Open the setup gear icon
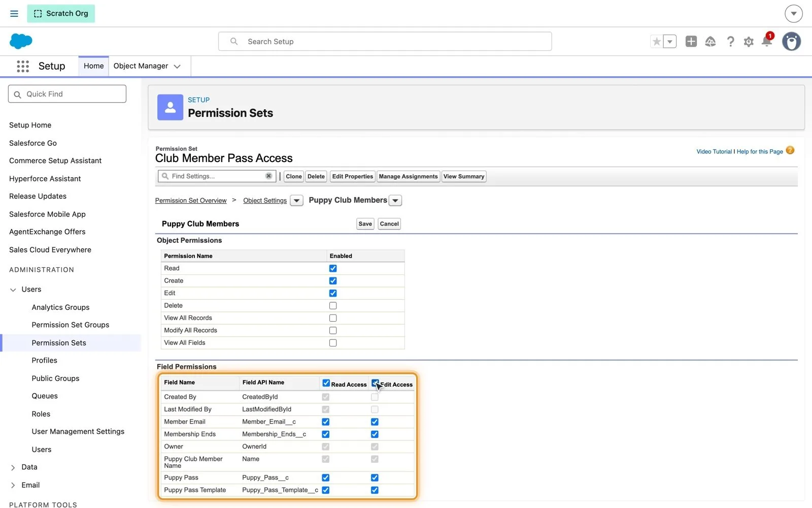The image size is (812, 508). [x=749, y=42]
